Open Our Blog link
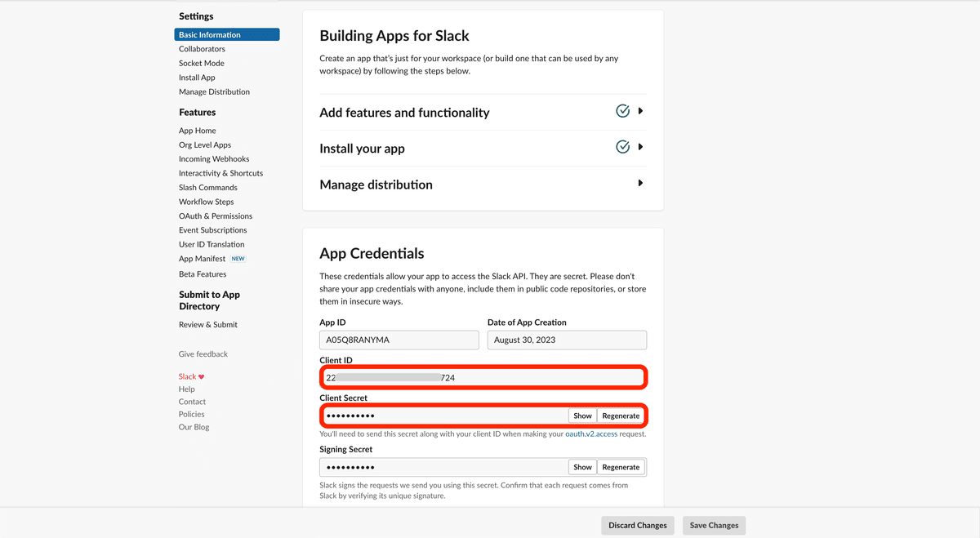The width and height of the screenshot is (980, 538). coord(194,427)
